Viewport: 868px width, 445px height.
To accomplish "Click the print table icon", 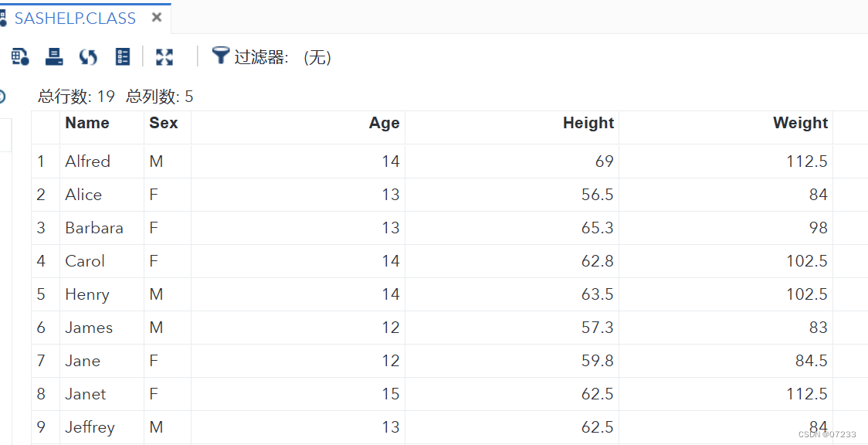I will click(x=53, y=56).
